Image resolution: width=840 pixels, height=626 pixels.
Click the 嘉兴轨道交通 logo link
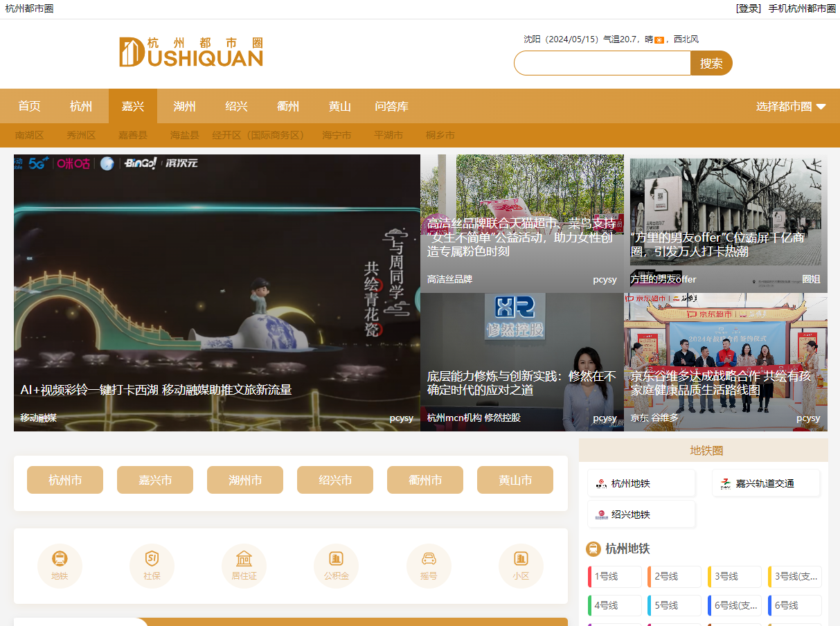tap(766, 483)
